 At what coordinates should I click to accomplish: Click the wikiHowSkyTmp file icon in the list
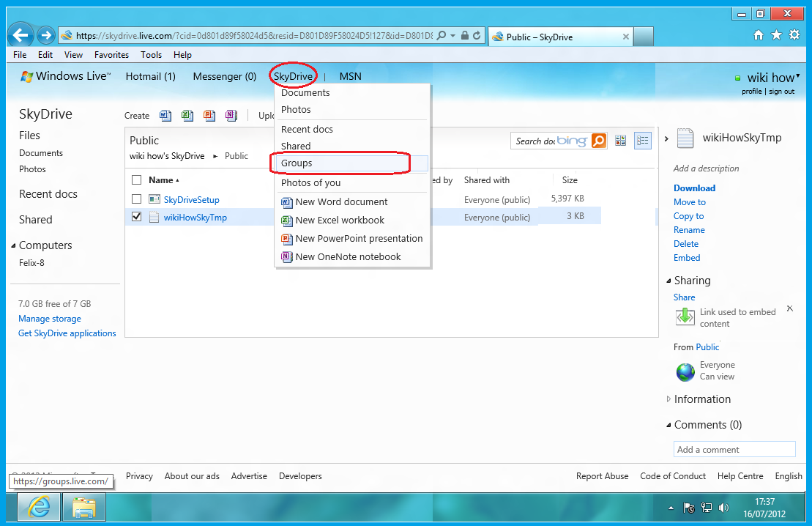click(x=154, y=217)
